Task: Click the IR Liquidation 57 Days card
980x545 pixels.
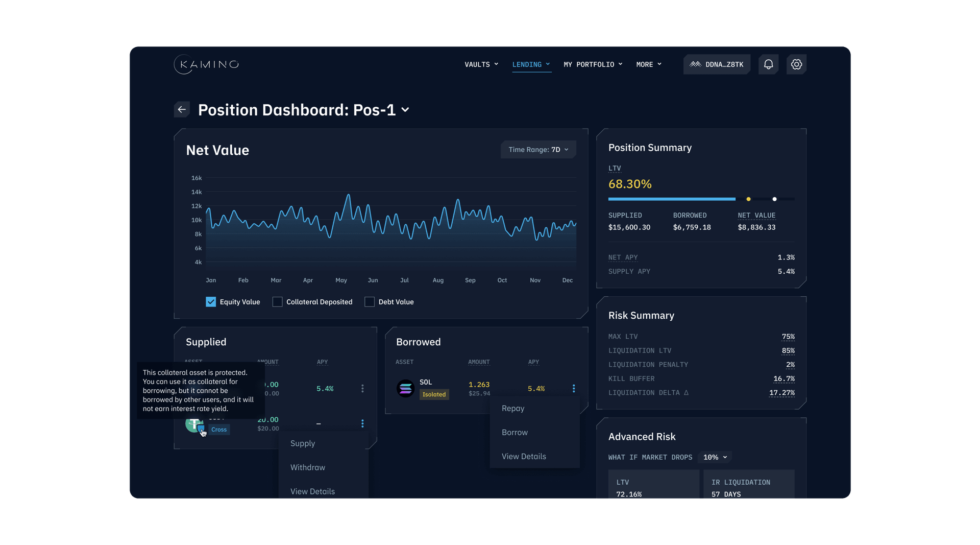Action: click(749, 484)
